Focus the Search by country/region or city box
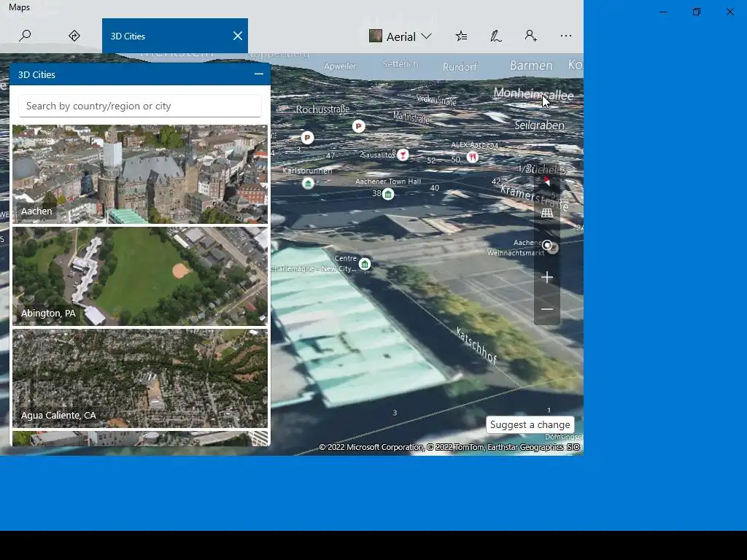The image size is (747, 560). click(x=140, y=106)
